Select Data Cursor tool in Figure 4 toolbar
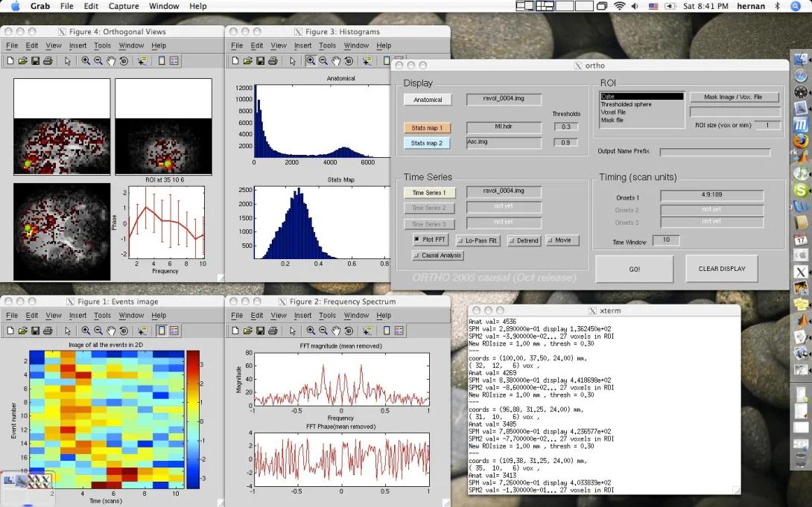Image resolution: width=812 pixels, height=507 pixels. pyautogui.click(x=142, y=61)
